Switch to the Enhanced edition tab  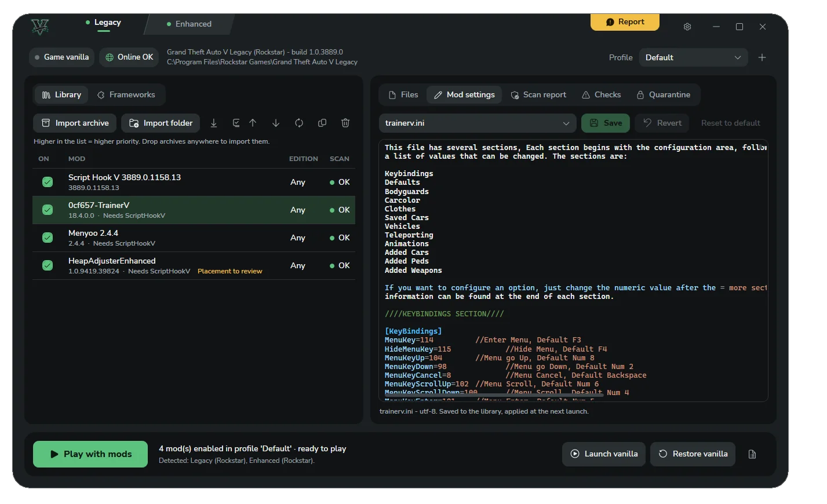189,24
